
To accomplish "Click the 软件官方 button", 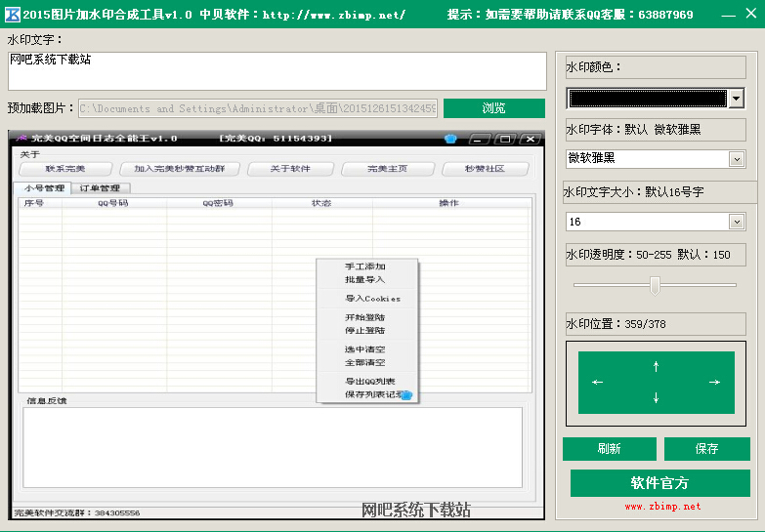I will (x=660, y=483).
